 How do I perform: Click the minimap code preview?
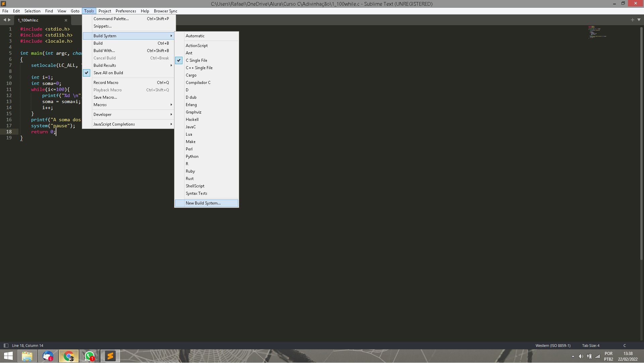click(x=597, y=32)
